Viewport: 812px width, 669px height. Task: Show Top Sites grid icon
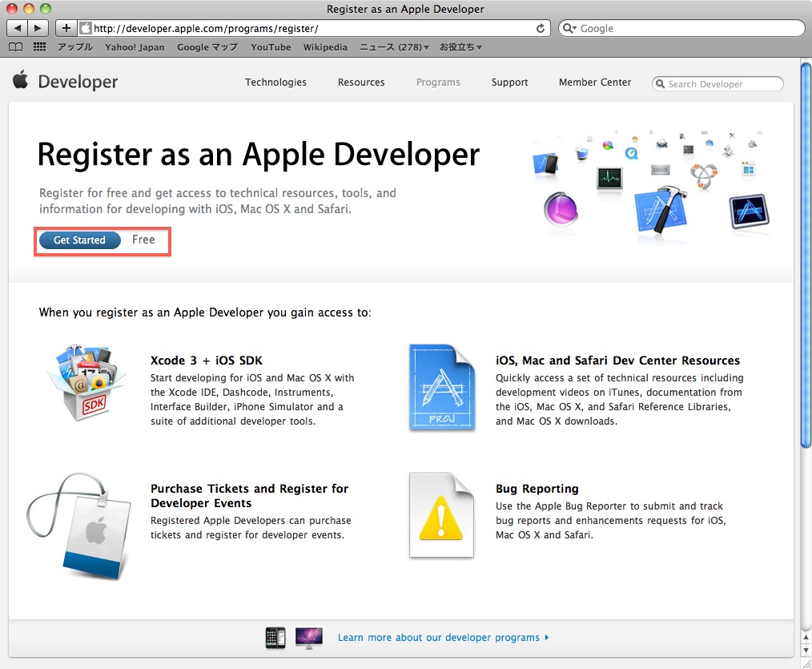39,47
